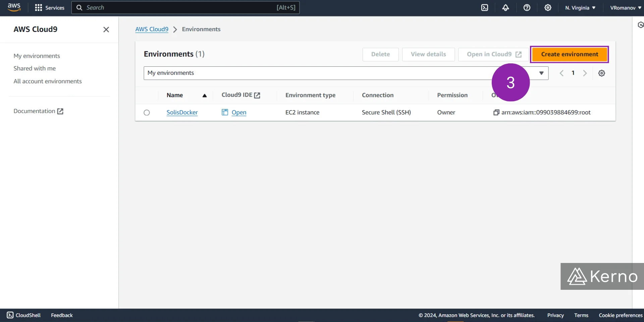644x322 pixels.
Task: Open the Privacy footer link
Action: [x=555, y=315]
